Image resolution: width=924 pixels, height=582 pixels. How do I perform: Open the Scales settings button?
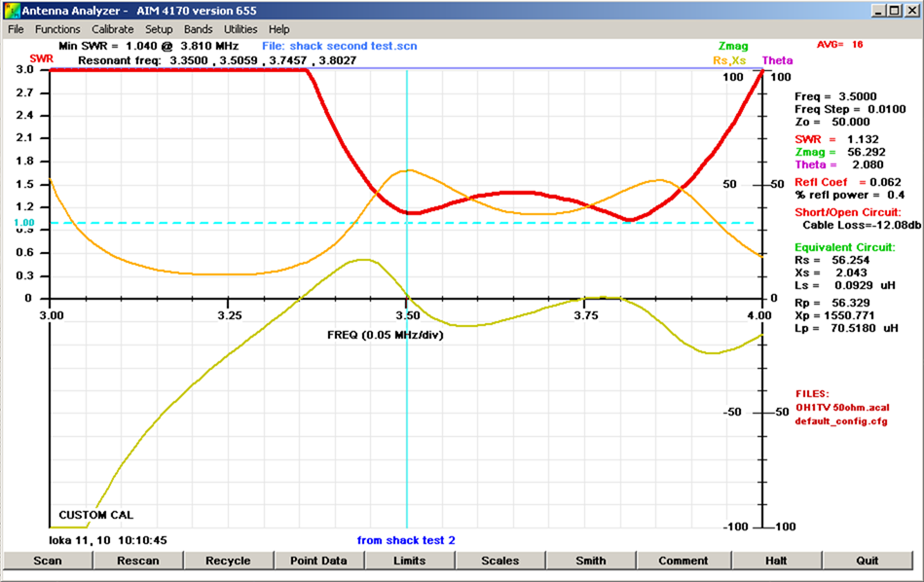[x=499, y=561]
